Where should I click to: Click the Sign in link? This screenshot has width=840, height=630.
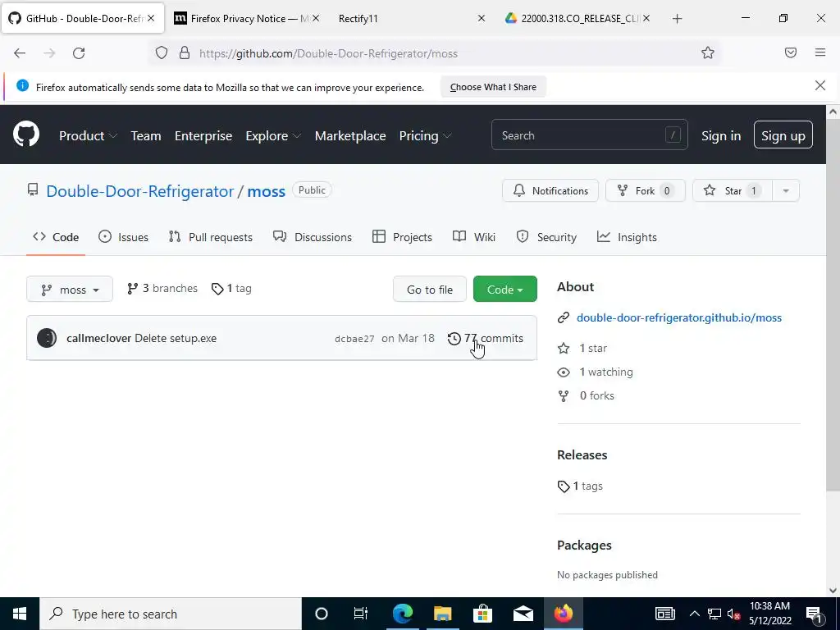point(721,135)
